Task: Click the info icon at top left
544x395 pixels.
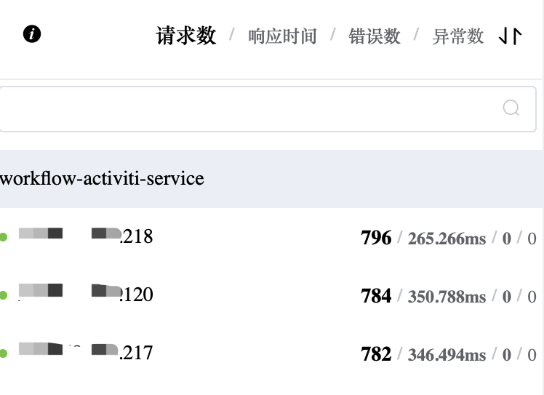Action: tap(32, 34)
